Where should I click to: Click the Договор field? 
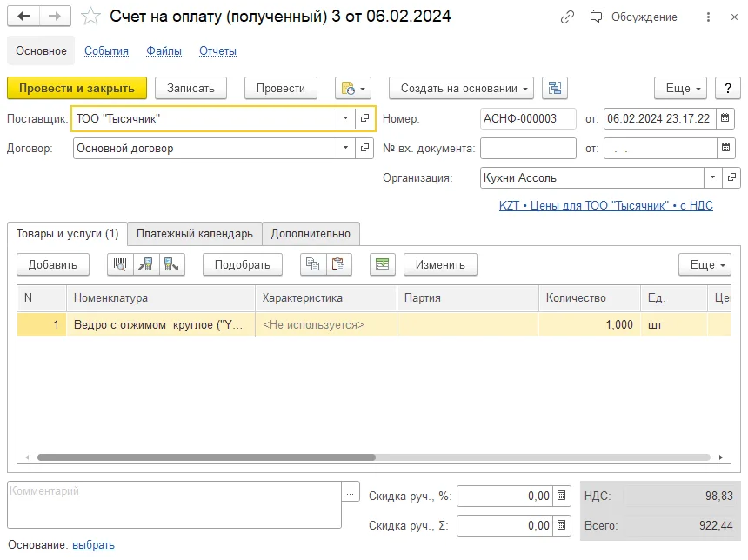coord(205,149)
